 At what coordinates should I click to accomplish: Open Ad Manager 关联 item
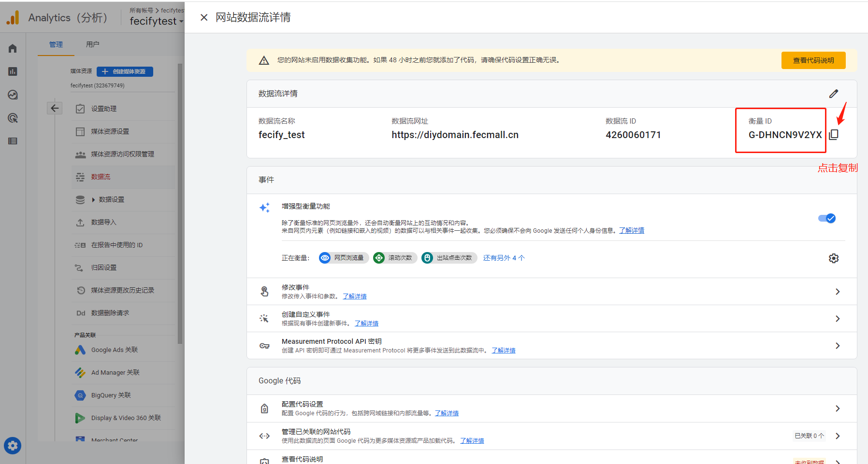123,372
